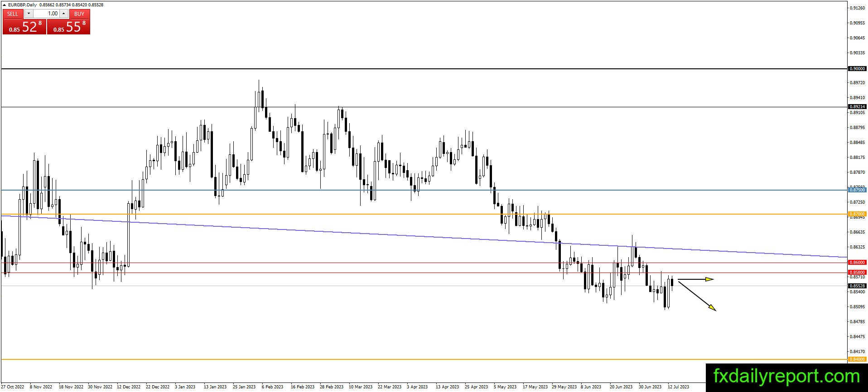The width and height of the screenshot is (868, 392).
Task: Click the BUY button label
Action: pyautogui.click(x=79, y=14)
